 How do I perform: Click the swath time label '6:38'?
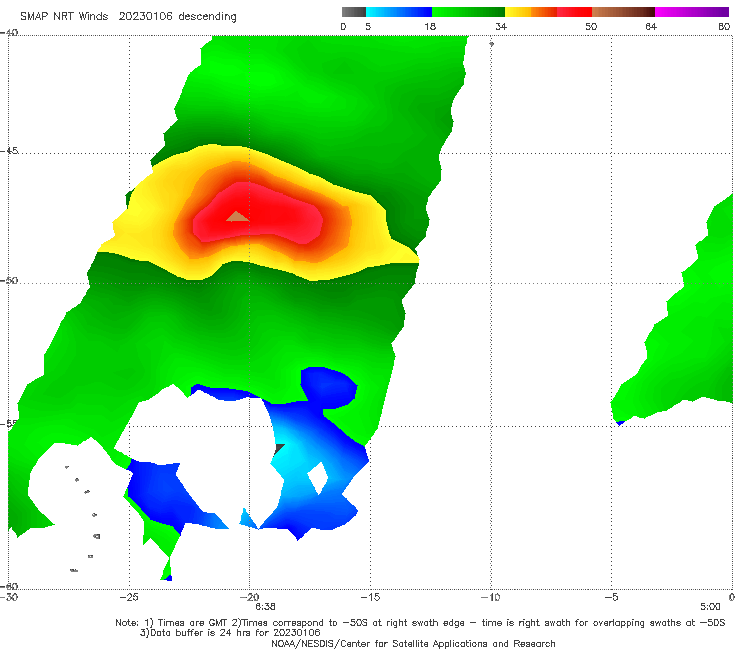click(x=265, y=607)
